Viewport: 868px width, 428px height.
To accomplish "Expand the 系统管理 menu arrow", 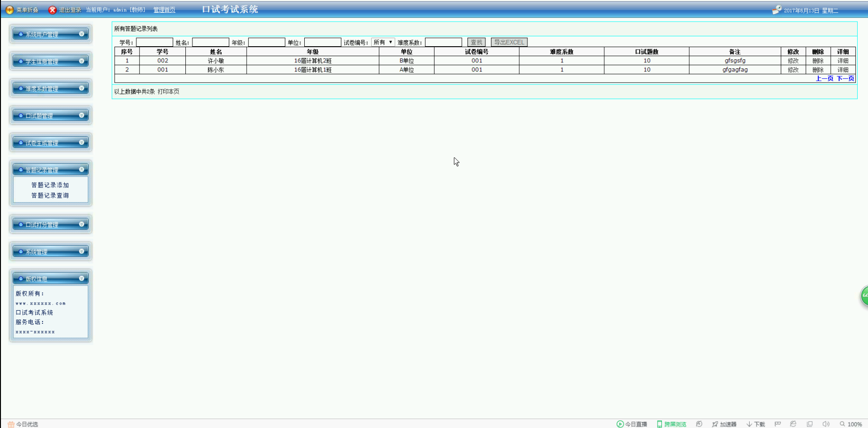I will tap(82, 252).
